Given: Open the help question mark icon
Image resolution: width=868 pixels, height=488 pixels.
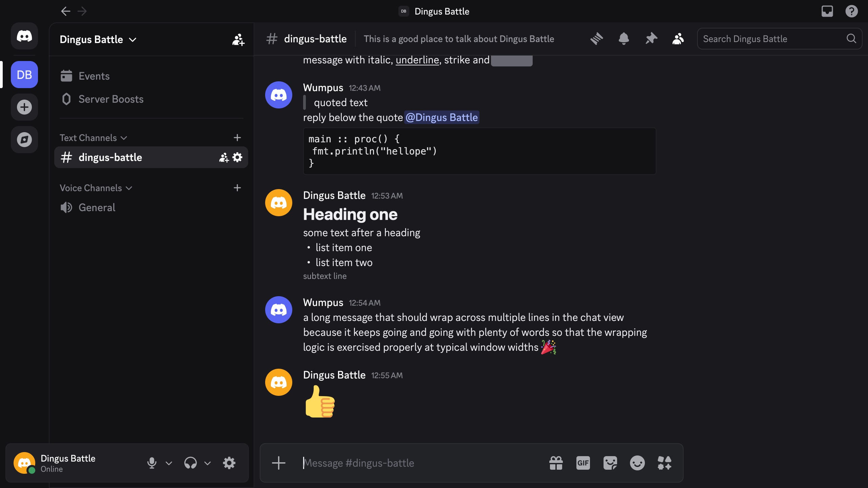Looking at the screenshot, I should tap(851, 11).
